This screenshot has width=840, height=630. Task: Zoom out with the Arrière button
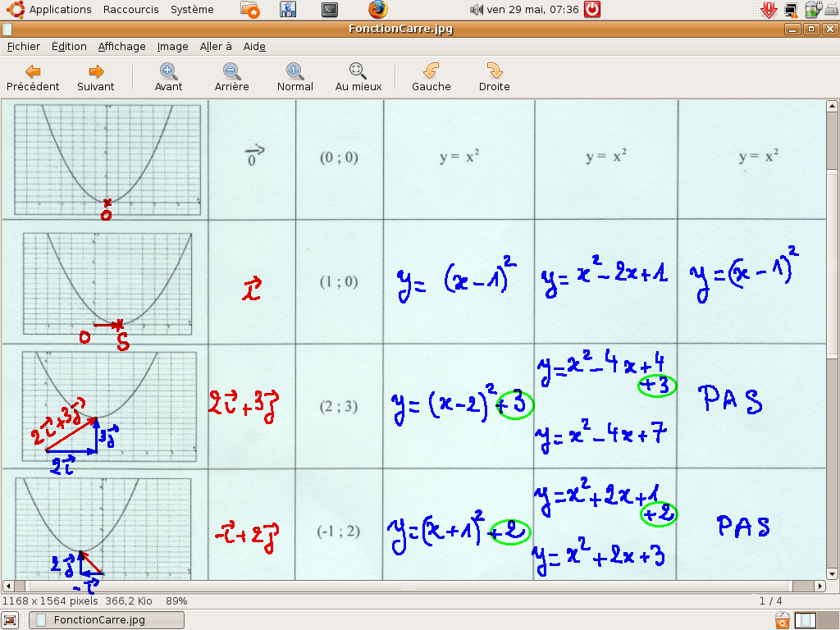click(231, 78)
